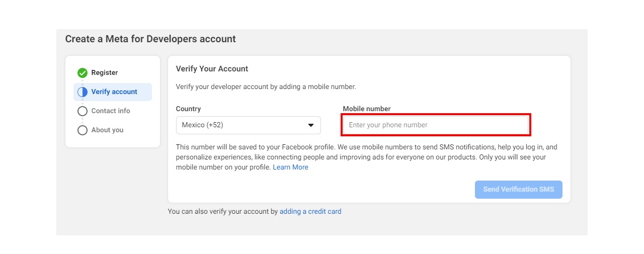
Task: Follow the adding a credit card link
Action: (x=310, y=212)
